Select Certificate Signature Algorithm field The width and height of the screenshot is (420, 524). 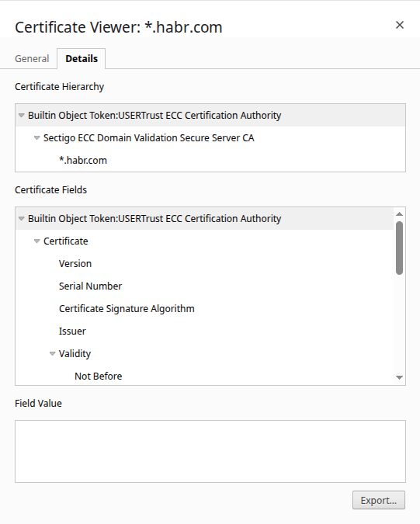[x=204, y=309]
